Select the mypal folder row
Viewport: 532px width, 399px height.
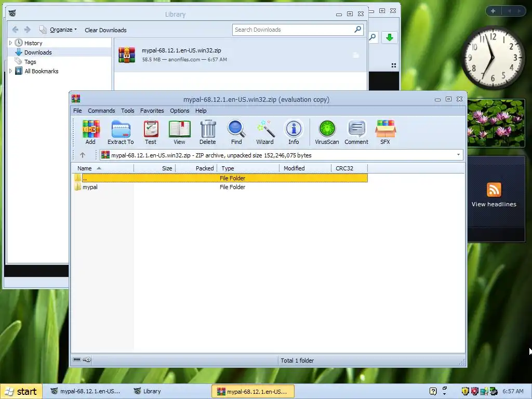[x=220, y=187]
